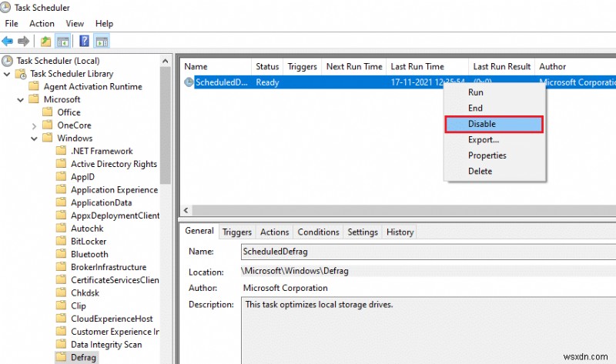
Task: Select the ApplicationData folder
Action: point(101,202)
